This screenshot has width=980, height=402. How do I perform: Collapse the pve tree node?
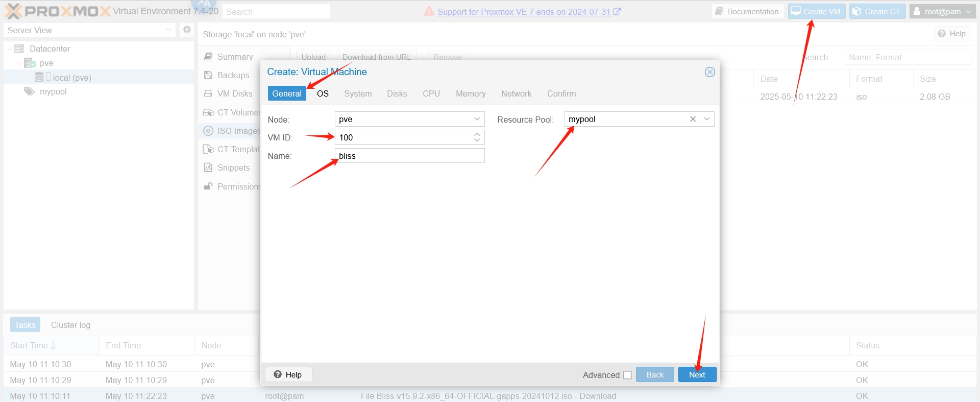click(x=20, y=63)
